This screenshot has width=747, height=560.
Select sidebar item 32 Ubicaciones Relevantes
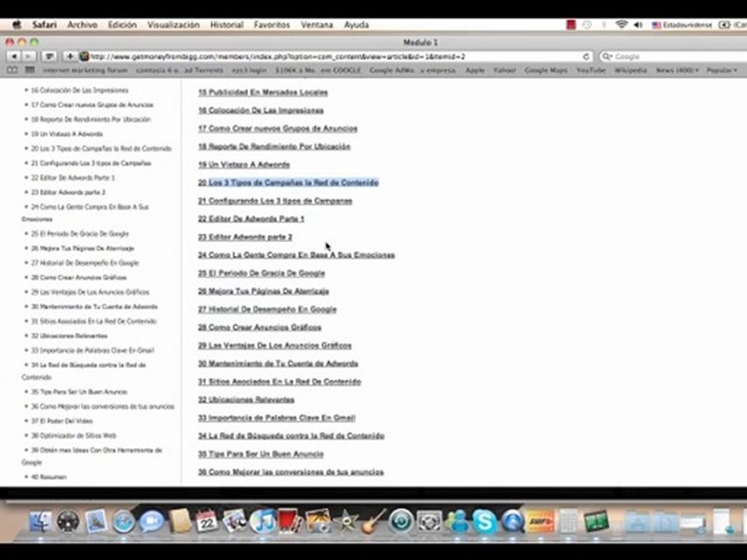(69, 336)
